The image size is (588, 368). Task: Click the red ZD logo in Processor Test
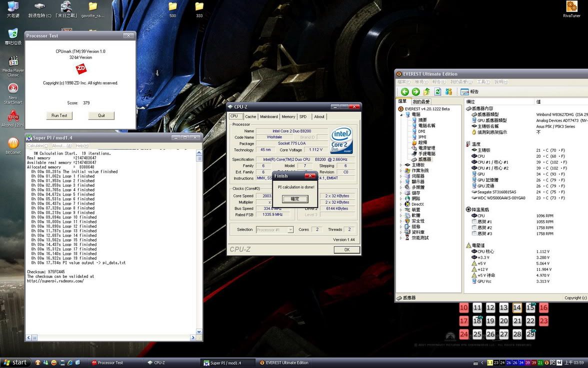pos(81,69)
